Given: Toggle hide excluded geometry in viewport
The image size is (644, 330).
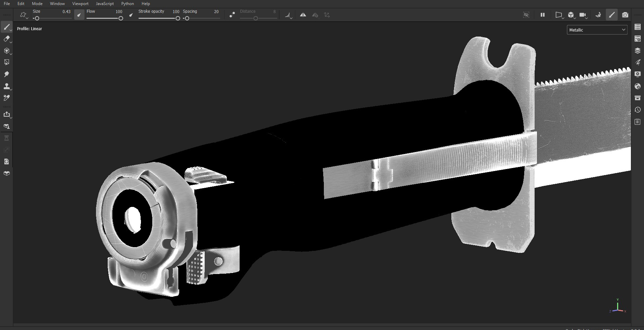Looking at the screenshot, I should coord(526,15).
